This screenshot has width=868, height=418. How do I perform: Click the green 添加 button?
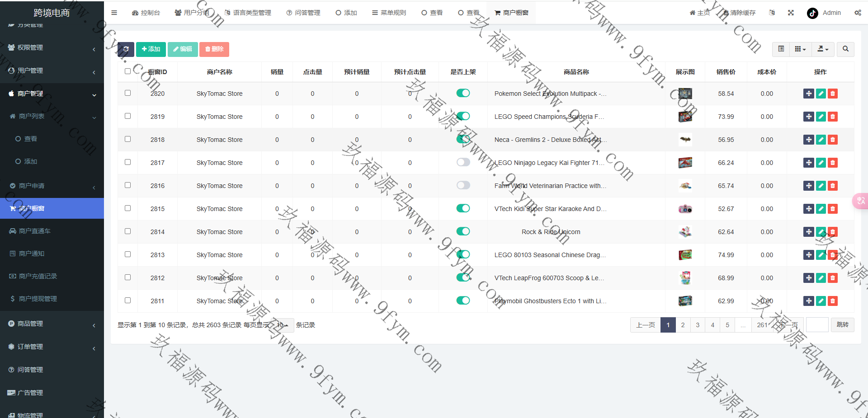click(151, 49)
